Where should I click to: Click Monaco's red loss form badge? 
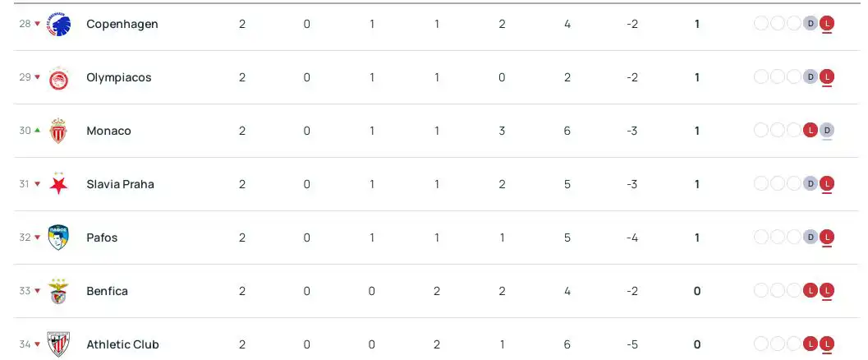click(x=811, y=131)
